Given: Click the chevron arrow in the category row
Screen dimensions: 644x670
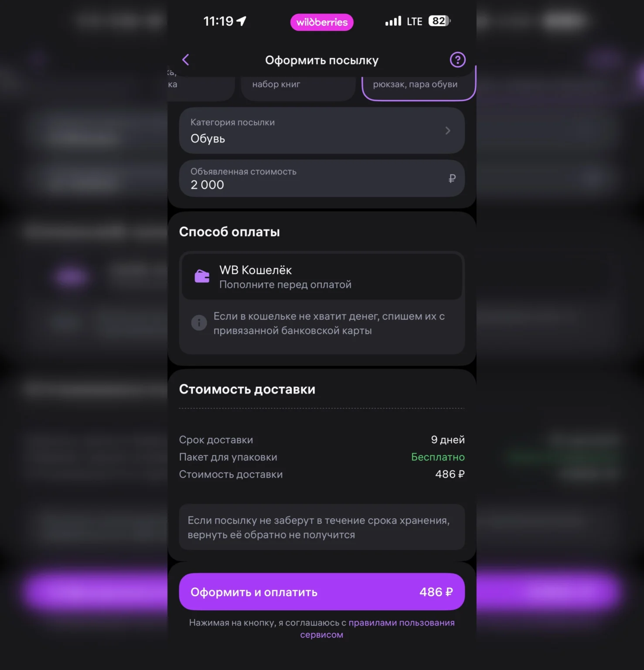Looking at the screenshot, I should (x=448, y=131).
